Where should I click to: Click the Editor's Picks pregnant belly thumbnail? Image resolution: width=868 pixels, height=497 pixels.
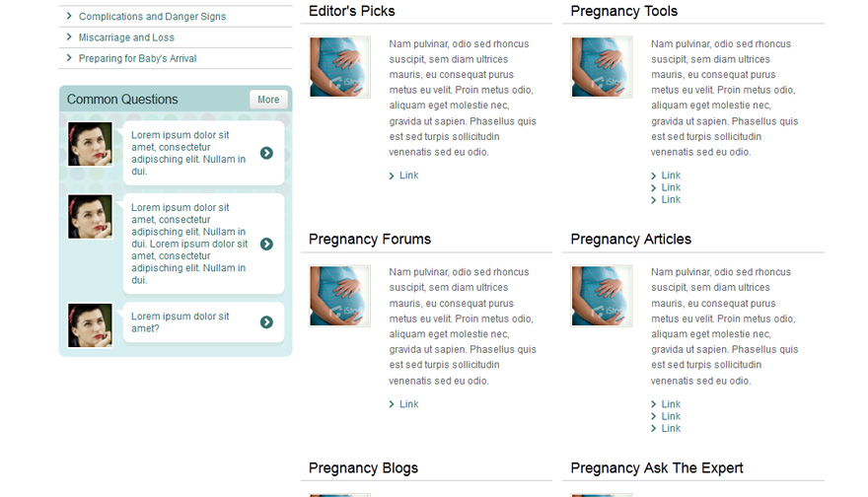[x=340, y=67]
